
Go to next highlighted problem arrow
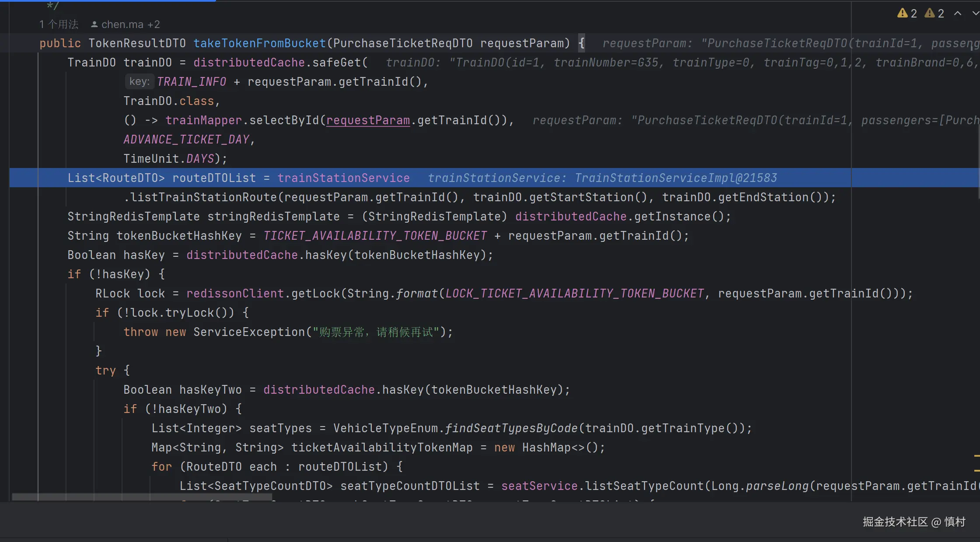click(x=975, y=14)
